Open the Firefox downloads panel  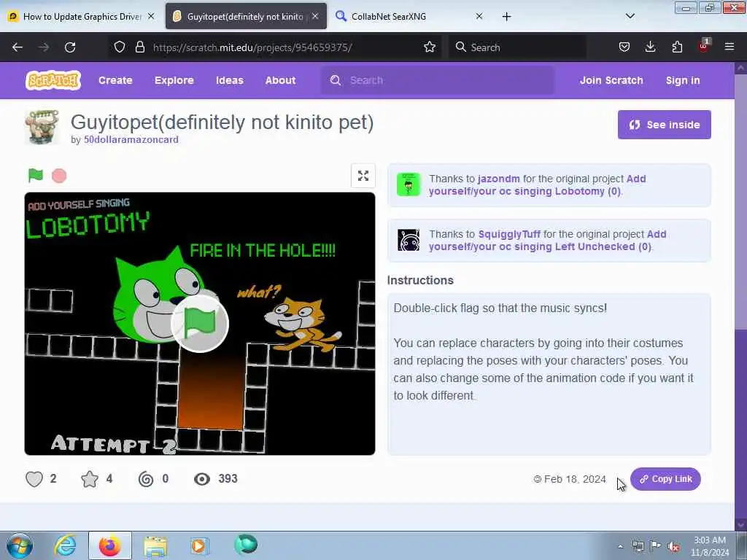coord(650,47)
